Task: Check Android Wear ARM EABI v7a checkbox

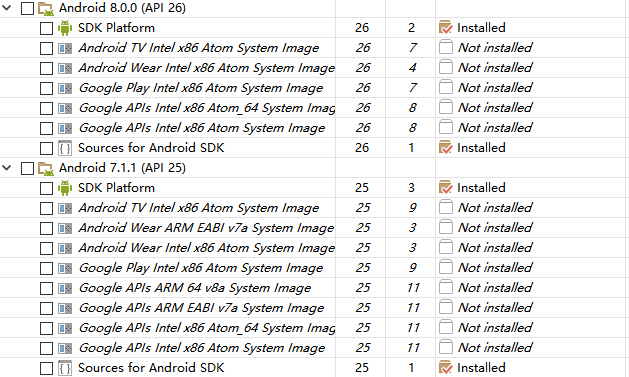Action: pos(47,228)
